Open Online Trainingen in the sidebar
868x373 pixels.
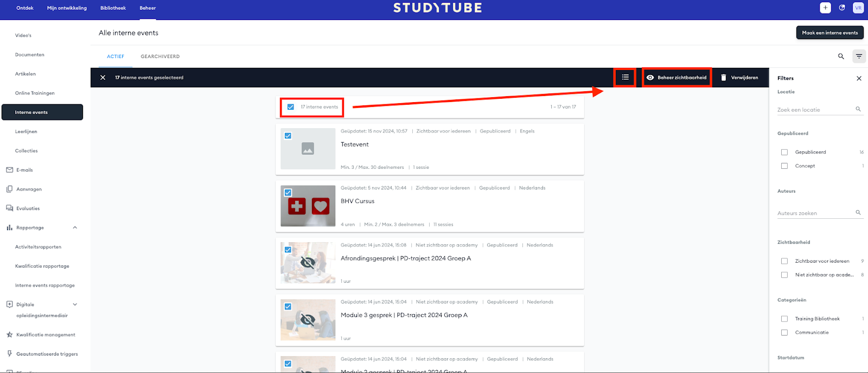(x=35, y=93)
